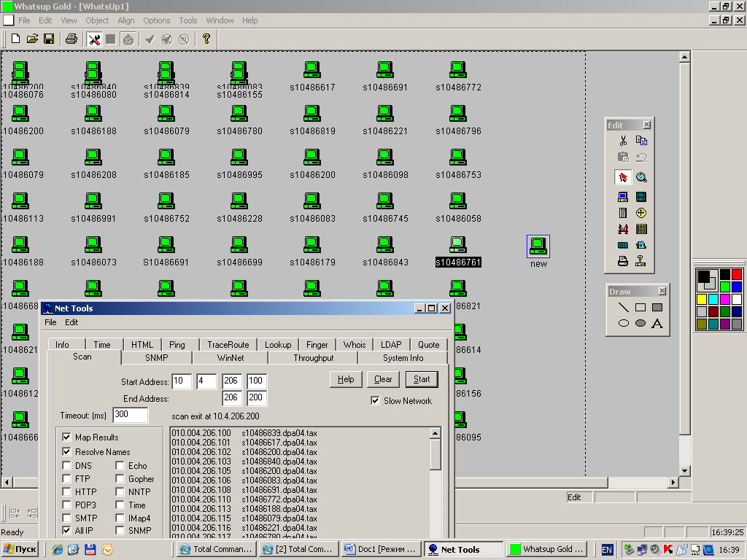Viewport: 747px width, 560px height.
Task: Click the scissors Cut icon in Edit palette
Action: coord(622,141)
